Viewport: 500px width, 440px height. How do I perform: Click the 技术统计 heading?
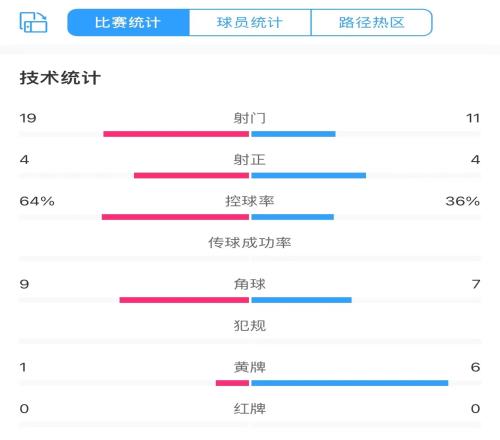click(x=60, y=78)
